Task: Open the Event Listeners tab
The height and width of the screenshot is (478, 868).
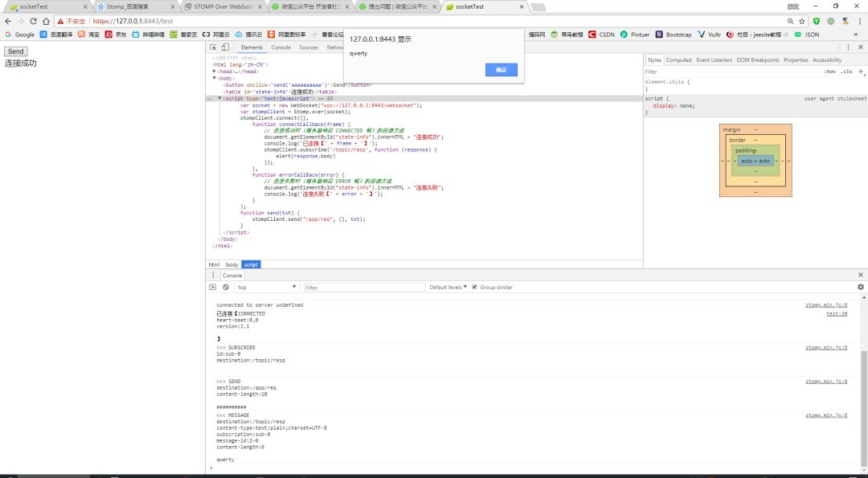Action: 714,59
